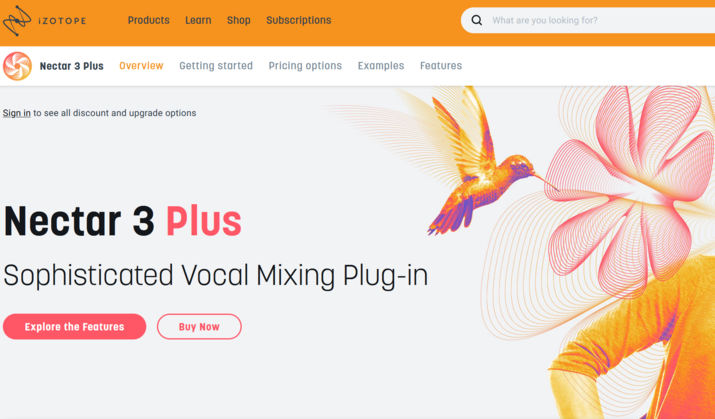
Task: Click the Nectar 3 Plus subnav title
Action: [72, 66]
